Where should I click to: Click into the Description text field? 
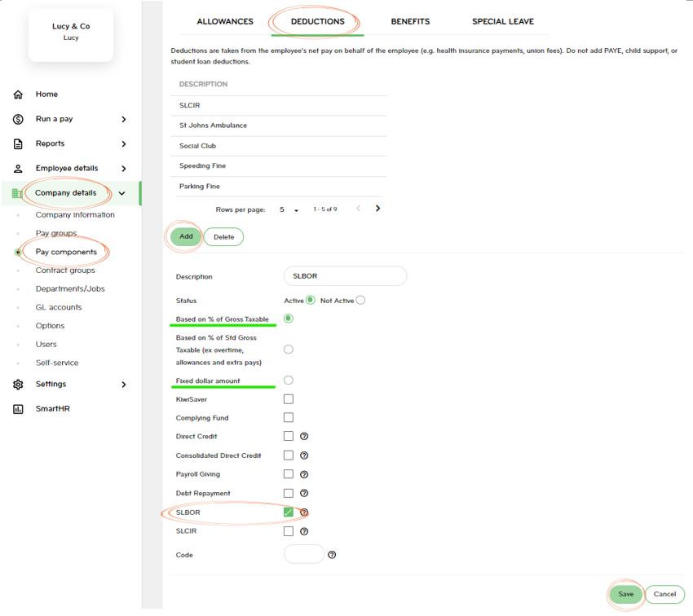click(x=345, y=276)
